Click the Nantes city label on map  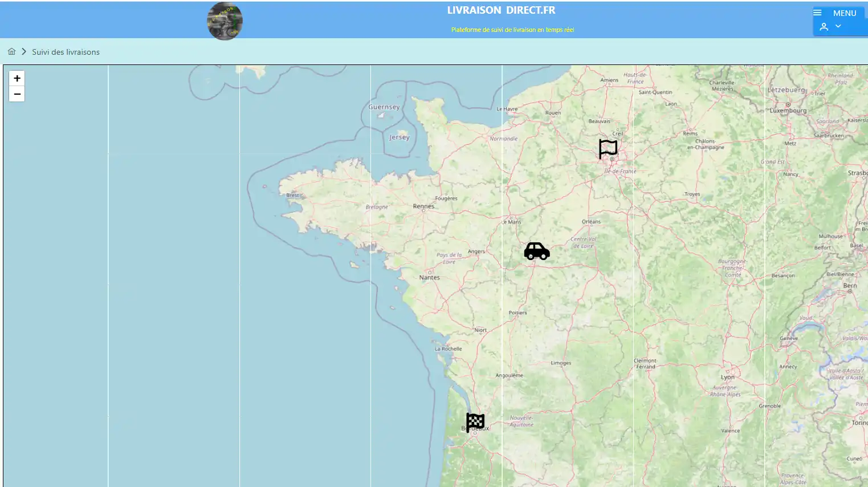point(430,278)
